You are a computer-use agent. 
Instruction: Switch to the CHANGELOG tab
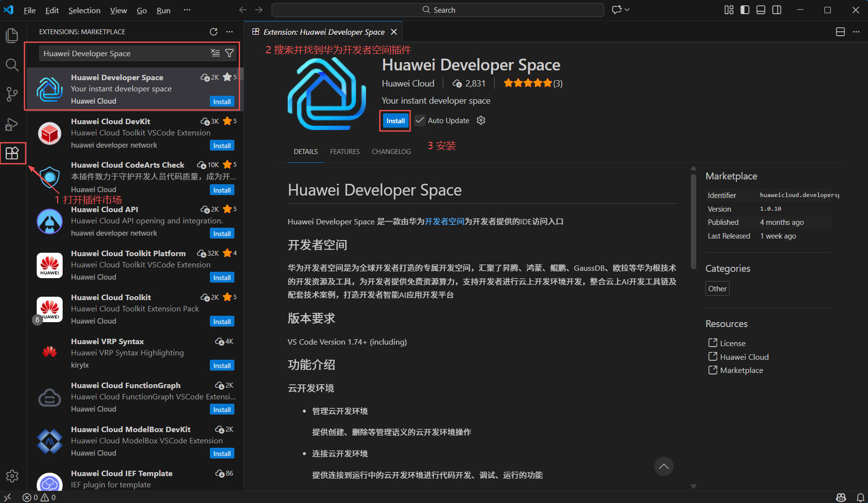[x=391, y=152]
